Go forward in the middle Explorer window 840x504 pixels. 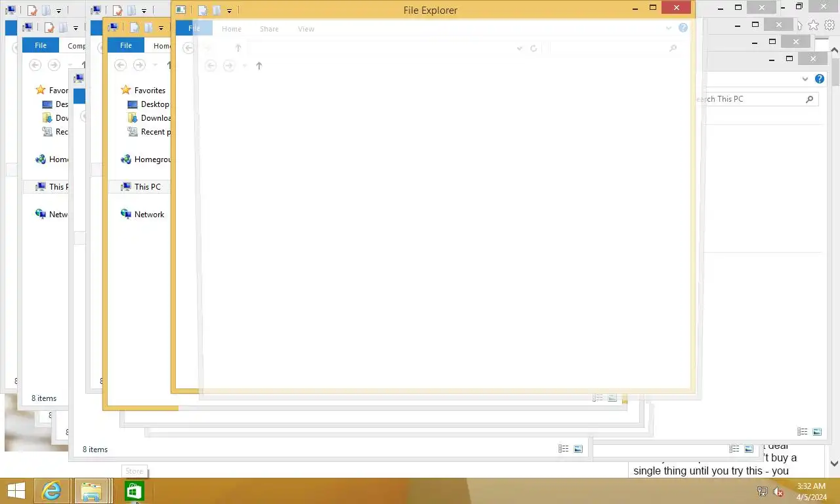139,65
